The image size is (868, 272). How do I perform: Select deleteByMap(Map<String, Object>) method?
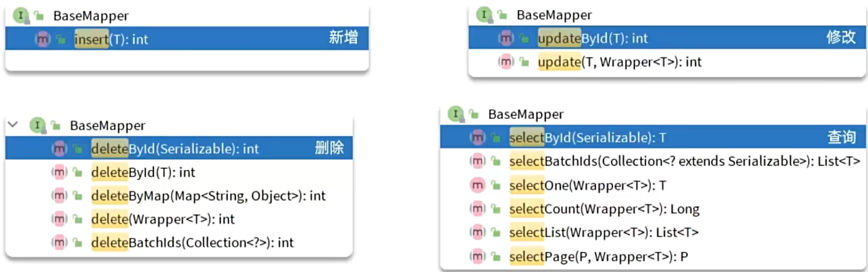(x=179, y=195)
